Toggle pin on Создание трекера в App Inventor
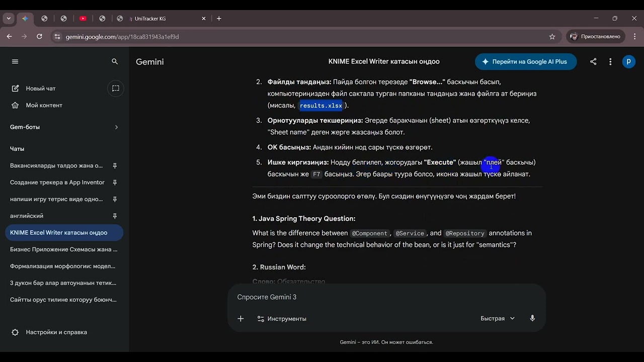Screen dimensions: 644x362 point(115,183)
